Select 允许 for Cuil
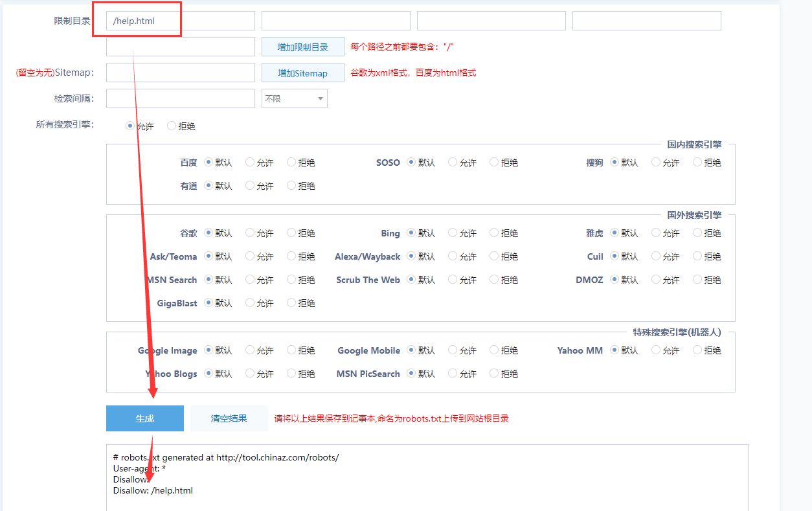 coord(656,256)
